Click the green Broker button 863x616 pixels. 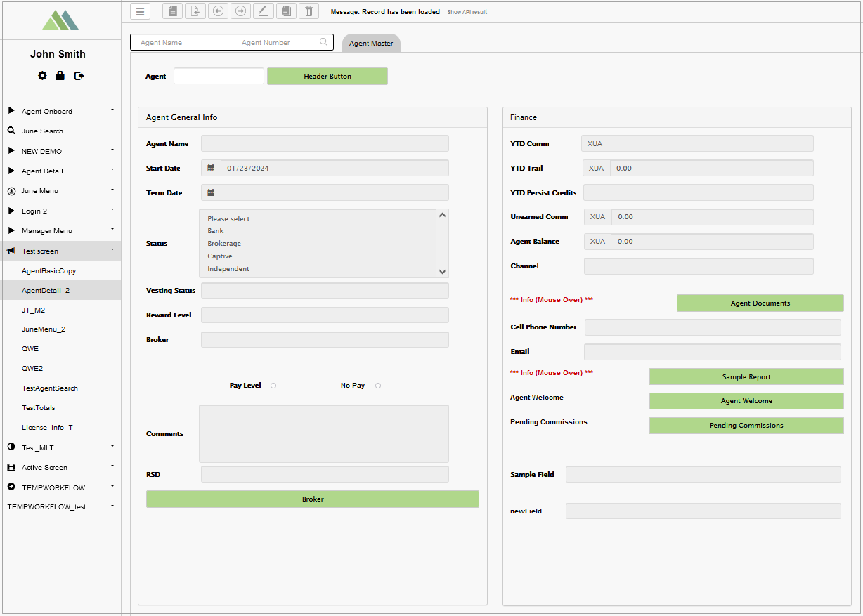tap(313, 499)
